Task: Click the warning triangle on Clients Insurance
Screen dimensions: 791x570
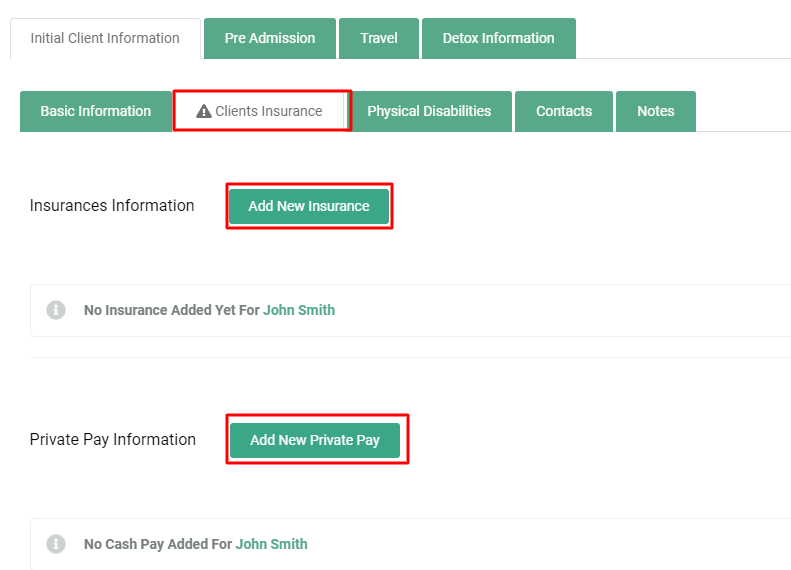Action: (x=203, y=111)
